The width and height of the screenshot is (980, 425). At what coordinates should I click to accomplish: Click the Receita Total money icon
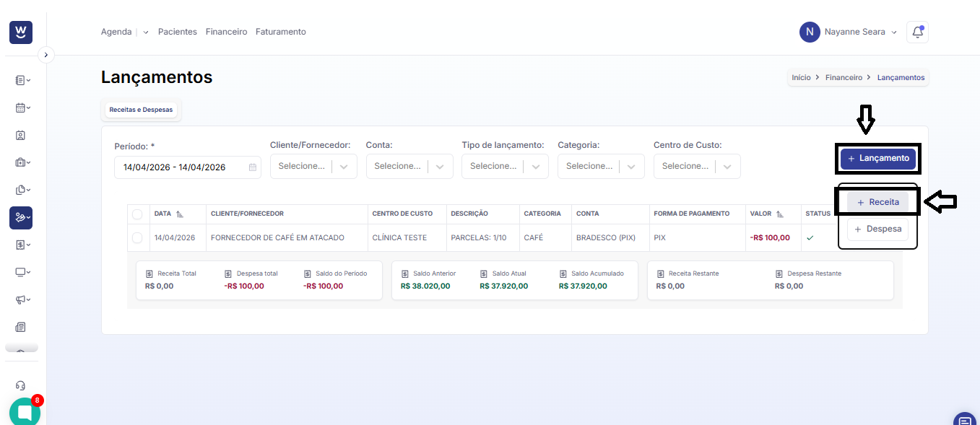(x=149, y=273)
